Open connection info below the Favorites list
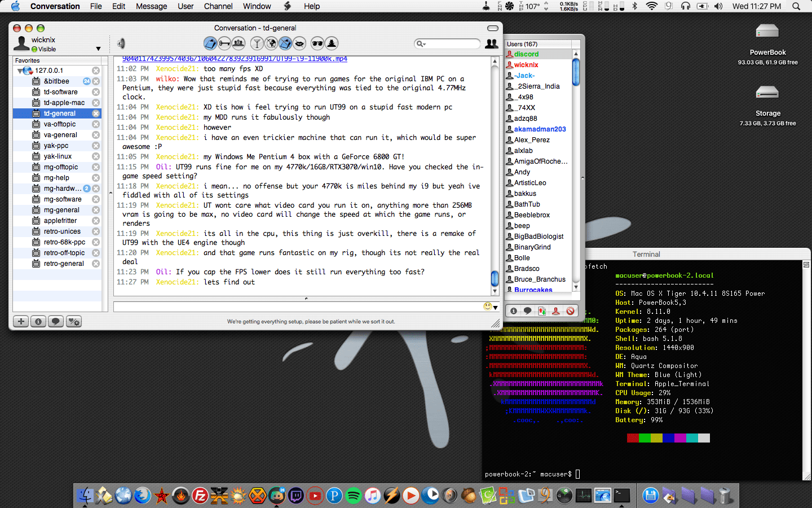The height and width of the screenshot is (508, 812). [38, 322]
